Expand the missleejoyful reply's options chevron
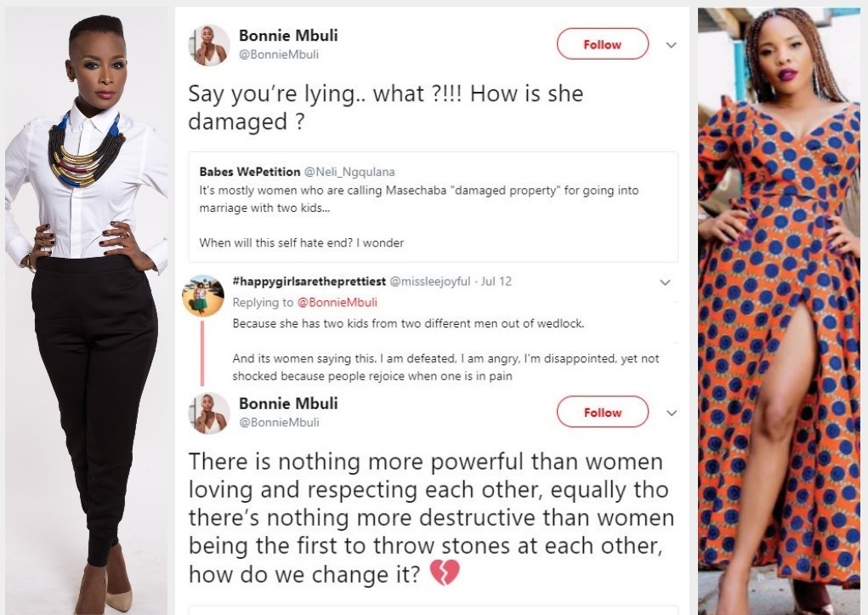 [666, 282]
